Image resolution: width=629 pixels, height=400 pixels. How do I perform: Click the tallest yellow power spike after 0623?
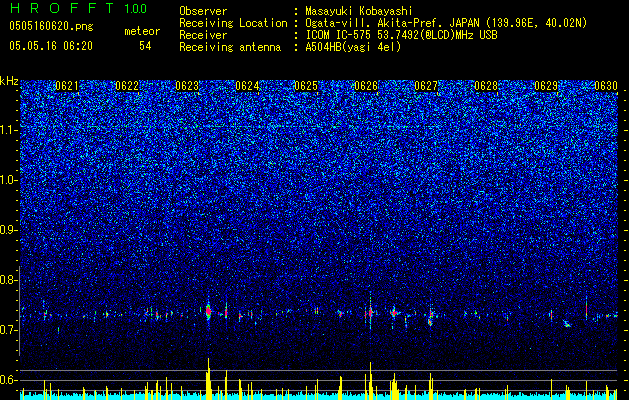(x=209, y=379)
